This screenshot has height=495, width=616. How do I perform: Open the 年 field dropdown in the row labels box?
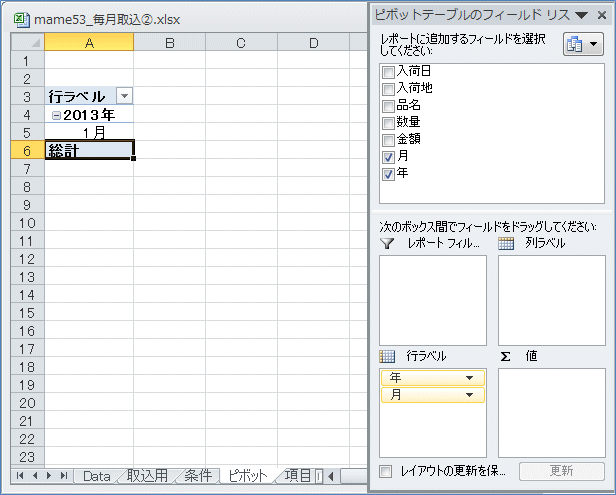[x=469, y=378]
